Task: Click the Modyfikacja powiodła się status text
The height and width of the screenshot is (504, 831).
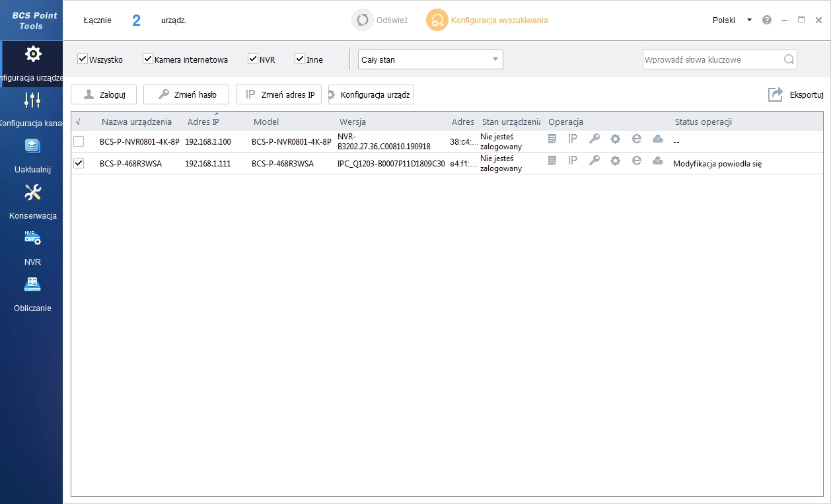Action: (x=717, y=163)
